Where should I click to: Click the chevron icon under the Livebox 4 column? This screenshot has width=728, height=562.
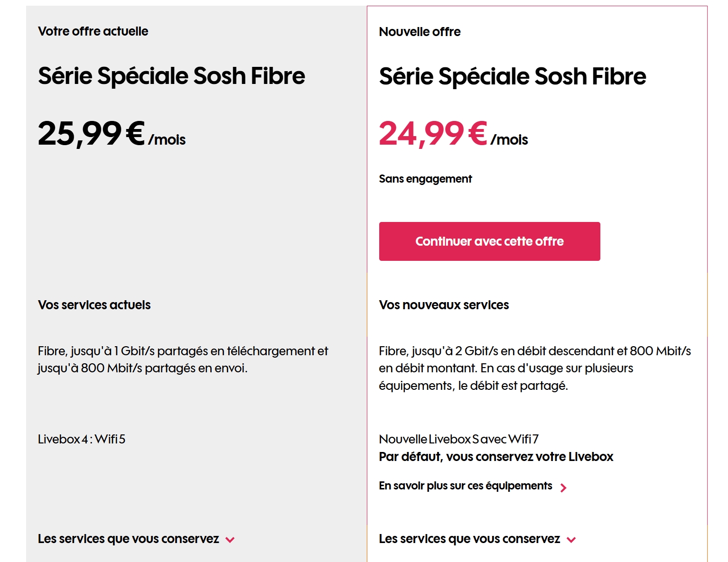click(230, 540)
